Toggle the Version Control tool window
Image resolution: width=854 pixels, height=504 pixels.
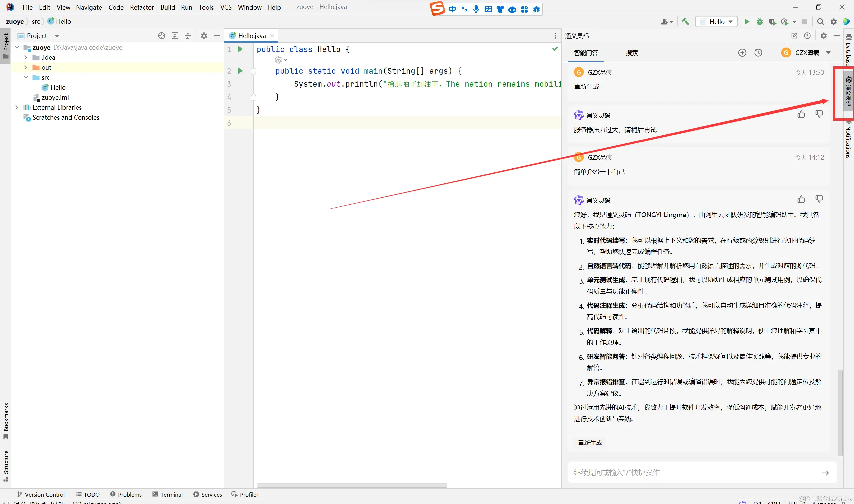[41, 494]
